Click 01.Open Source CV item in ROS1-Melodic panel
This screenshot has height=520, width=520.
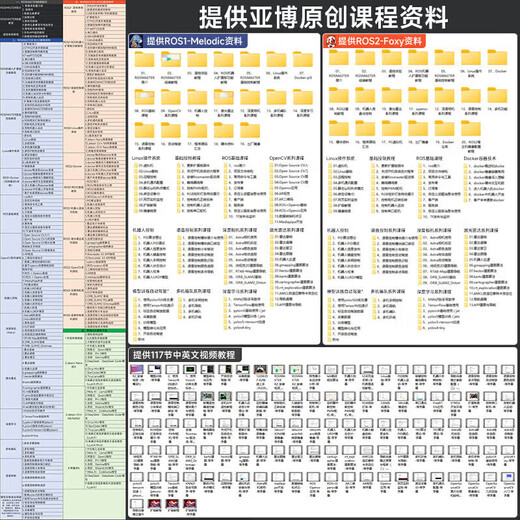point(289,165)
